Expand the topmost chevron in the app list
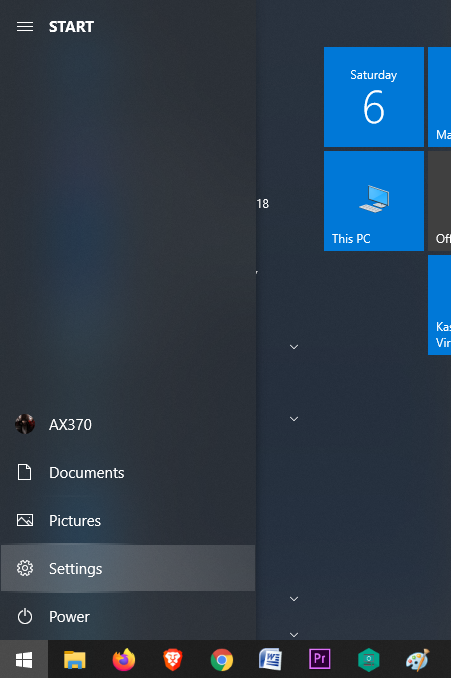 tap(294, 347)
